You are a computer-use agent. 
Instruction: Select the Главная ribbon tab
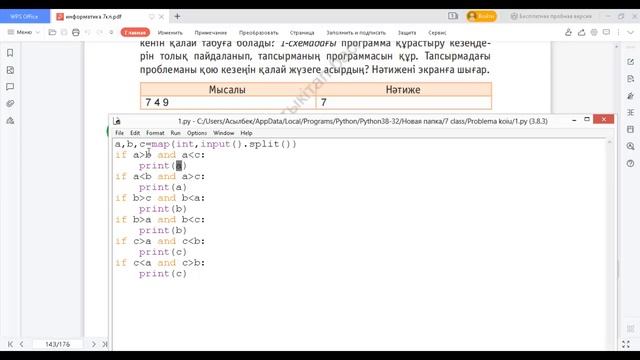pyautogui.click(x=135, y=32)
